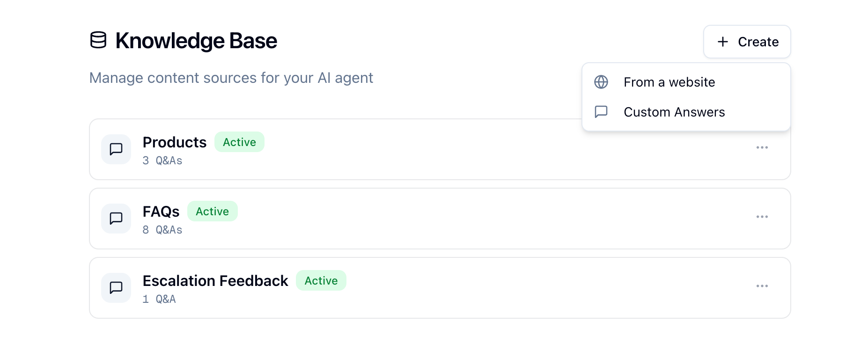Screen dimensions: 868x351
Task: Select the globe icon for From a website
Action: click(602, 82)
